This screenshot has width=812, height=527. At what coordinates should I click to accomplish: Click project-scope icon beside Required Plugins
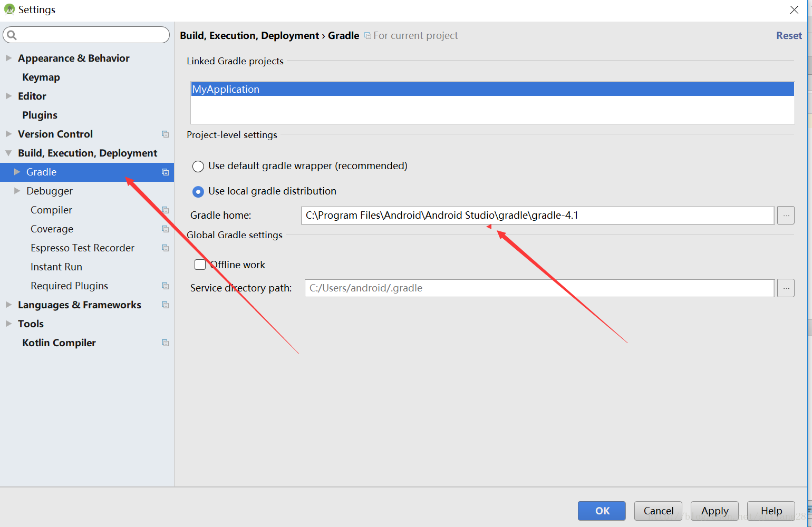(165, 286)
